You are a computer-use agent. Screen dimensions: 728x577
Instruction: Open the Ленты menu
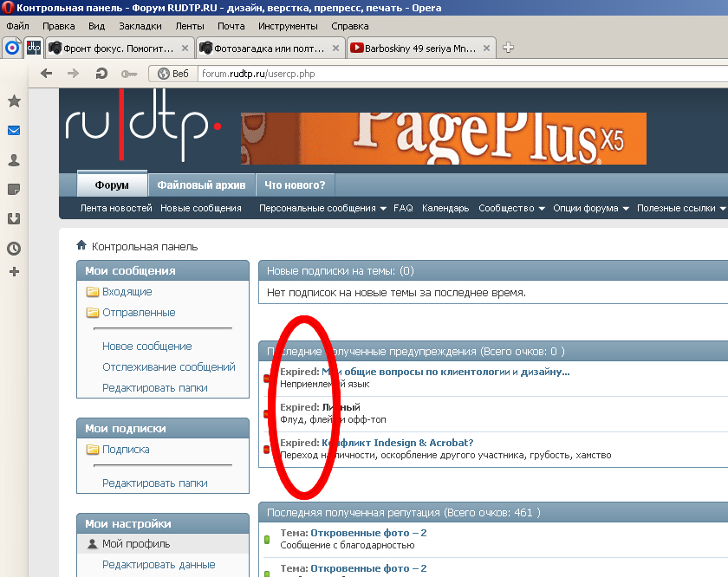[190, 26]
